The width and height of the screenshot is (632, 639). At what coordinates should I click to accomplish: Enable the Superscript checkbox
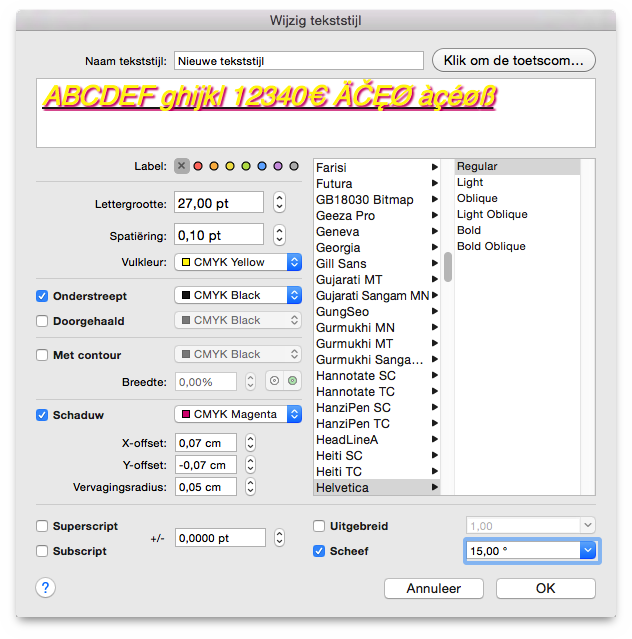point(42,526)
